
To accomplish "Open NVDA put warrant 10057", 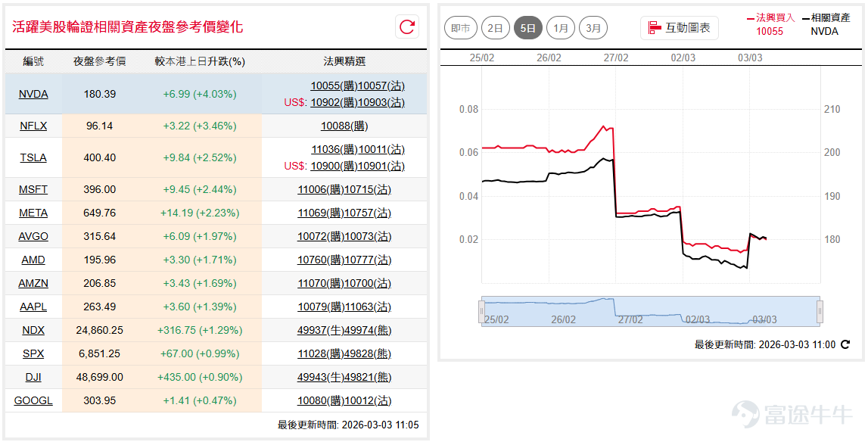I will click(x=381, y=86).
